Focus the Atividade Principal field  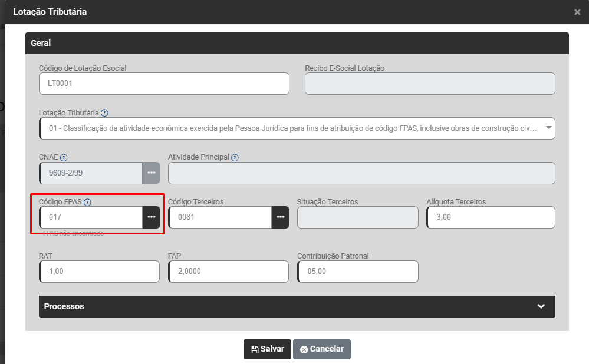click(x=362, y=173)
